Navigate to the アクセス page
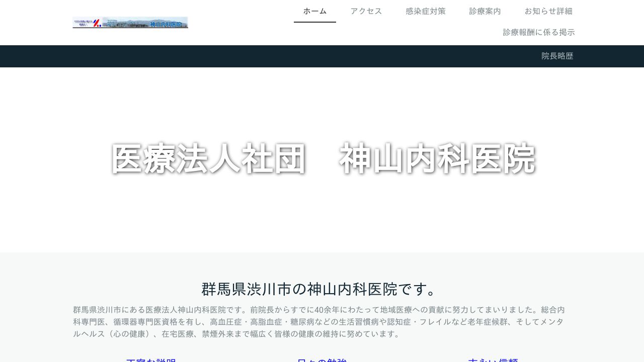The image size is (644, 362). [x=366, y=11]
